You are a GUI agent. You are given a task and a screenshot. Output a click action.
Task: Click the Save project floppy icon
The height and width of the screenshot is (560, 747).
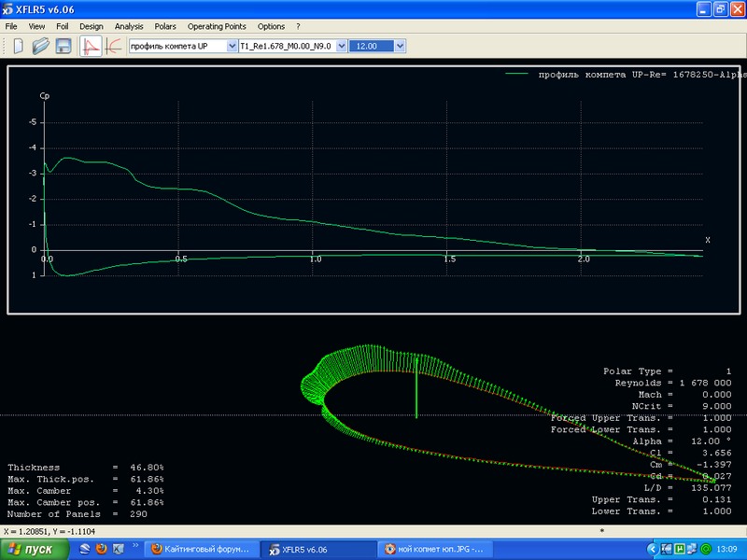tap(63, 46)
